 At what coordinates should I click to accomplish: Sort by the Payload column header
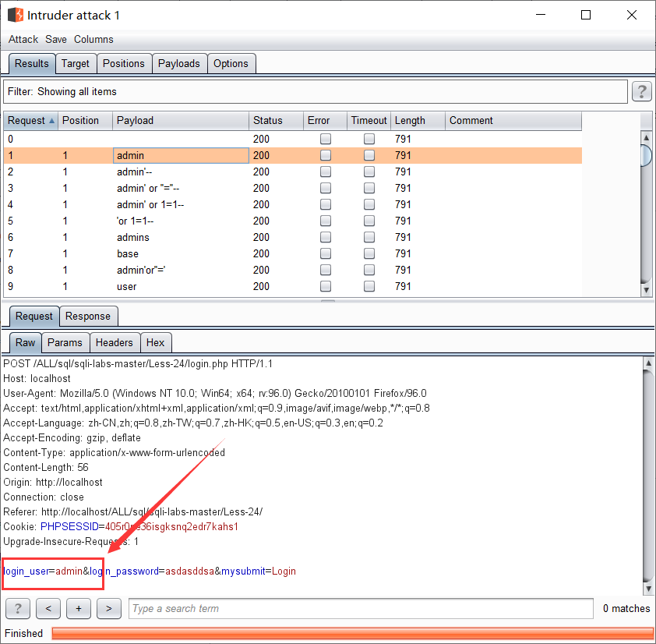(181, 121)
